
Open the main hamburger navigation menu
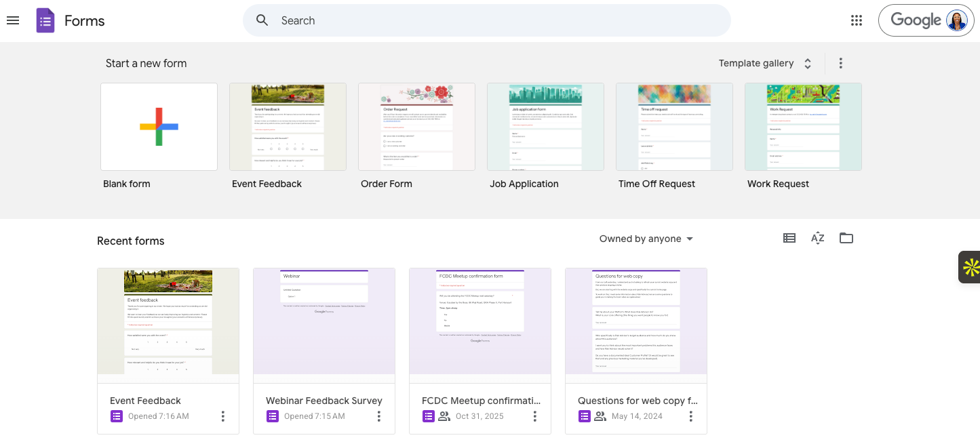click(13, 20)
